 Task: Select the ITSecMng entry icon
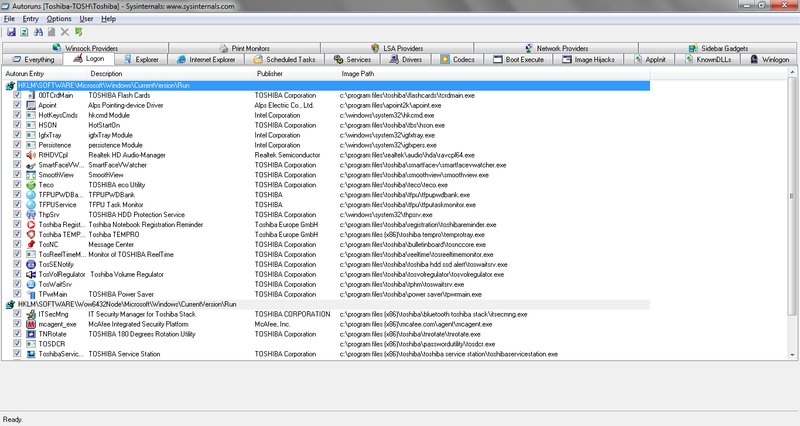pyautogui.click(x=31, y=314)
